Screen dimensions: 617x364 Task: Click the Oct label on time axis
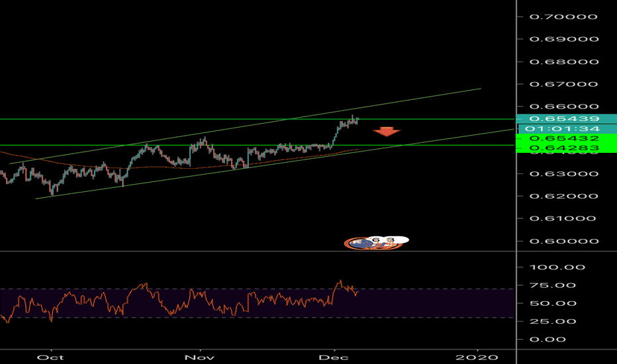coord(50,357)
